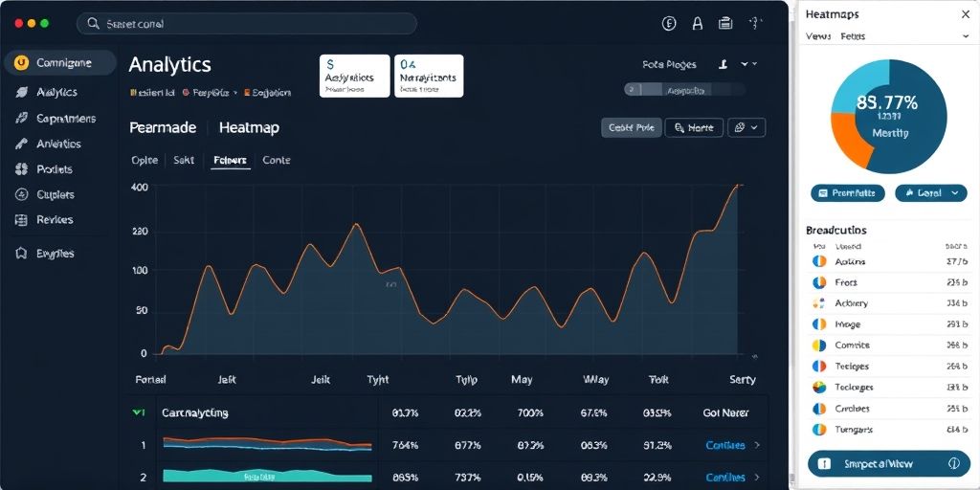
Task: Click the circled F icon in top bar
Action: point(670,24)
